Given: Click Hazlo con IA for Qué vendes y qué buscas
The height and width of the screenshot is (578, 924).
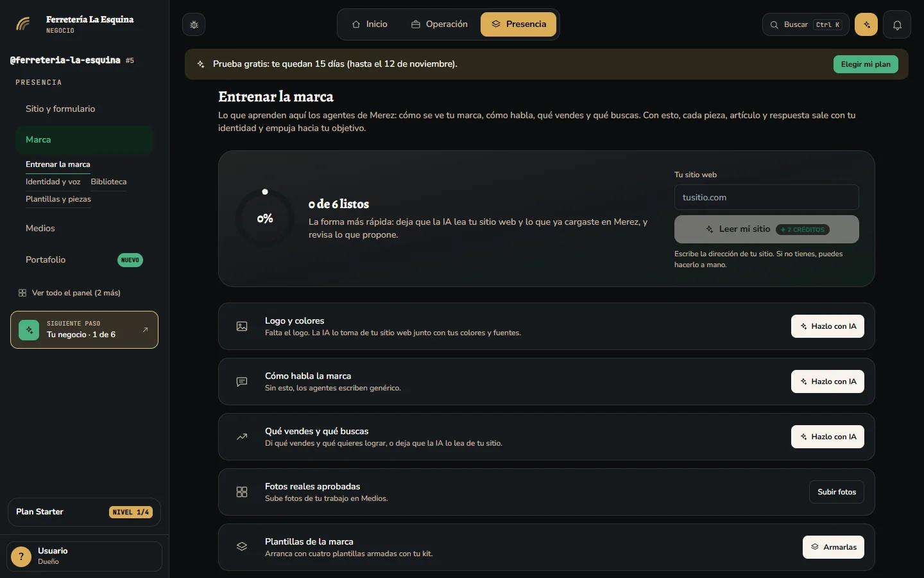Looking at the screenshot, I should click(828, 437).
